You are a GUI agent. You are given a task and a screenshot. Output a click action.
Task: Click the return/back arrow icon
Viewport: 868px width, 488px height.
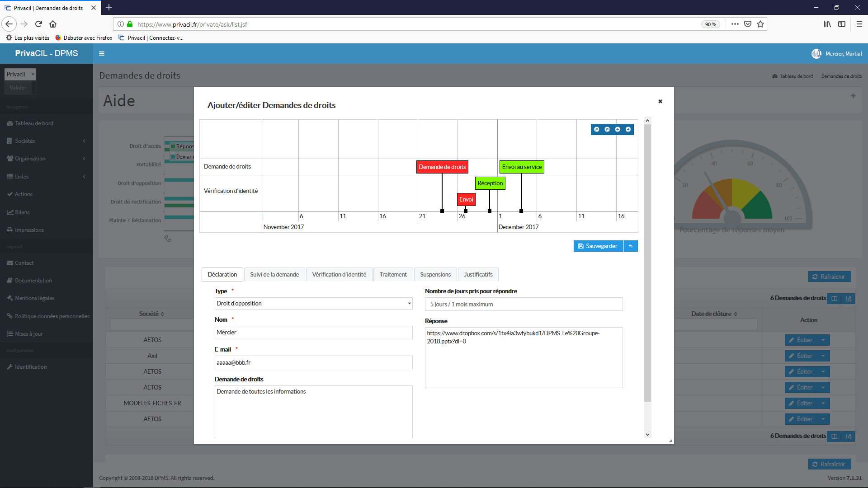631,246
